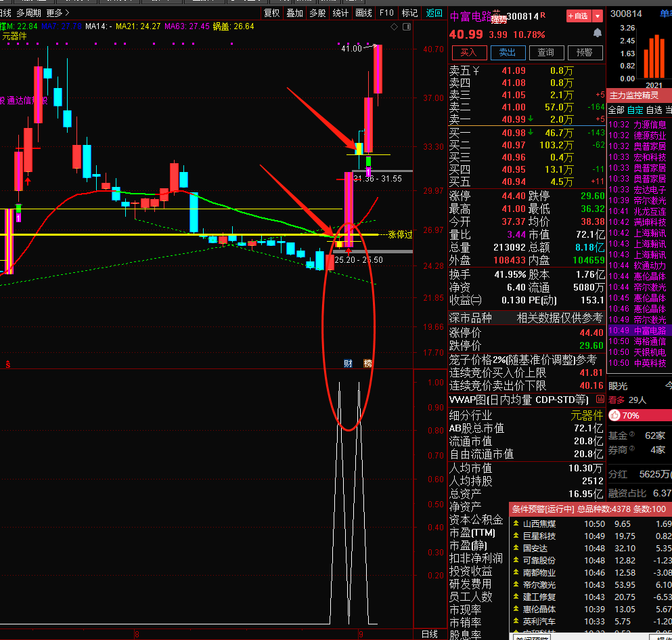The width and height of the screenshot is (672, 640).
Task: Select the 叠加 overlay toolbar item
Action: (295, 14)
